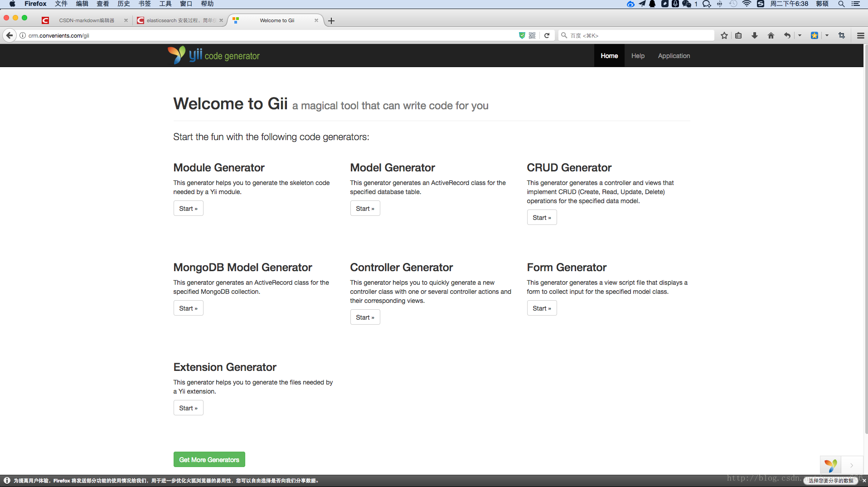
Task: Click Sogou input method S icon
Action: 761,4
